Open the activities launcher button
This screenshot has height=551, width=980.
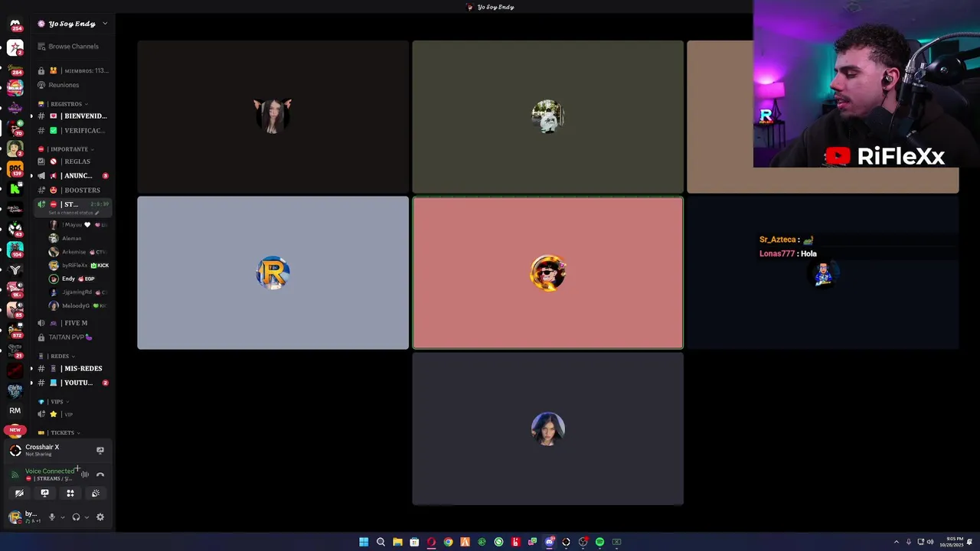(70, 494)
